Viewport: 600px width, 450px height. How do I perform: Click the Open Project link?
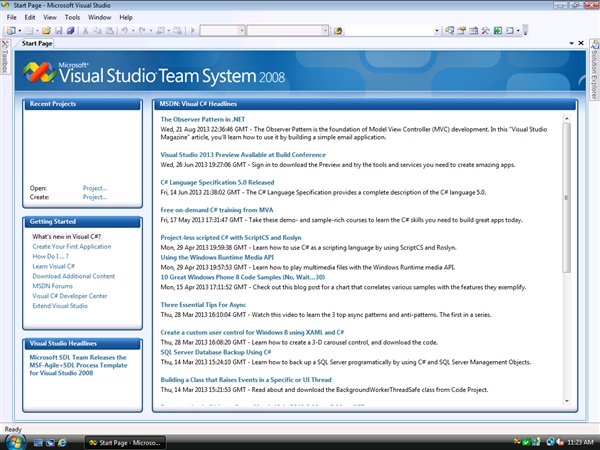click(x=95, y=188)
